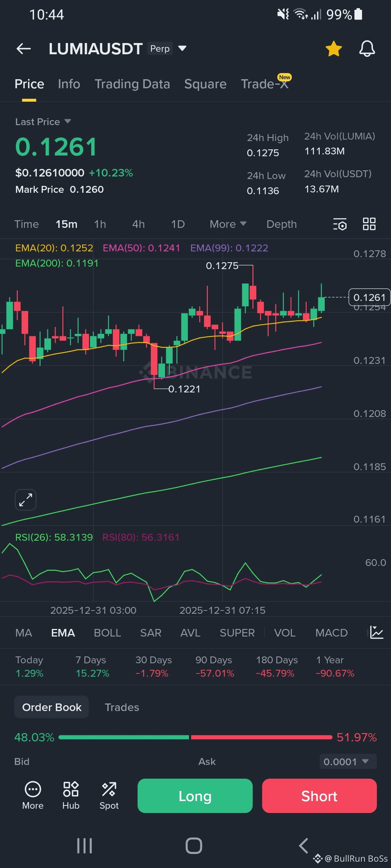Select the 1D timeframe

coord(178,224)
